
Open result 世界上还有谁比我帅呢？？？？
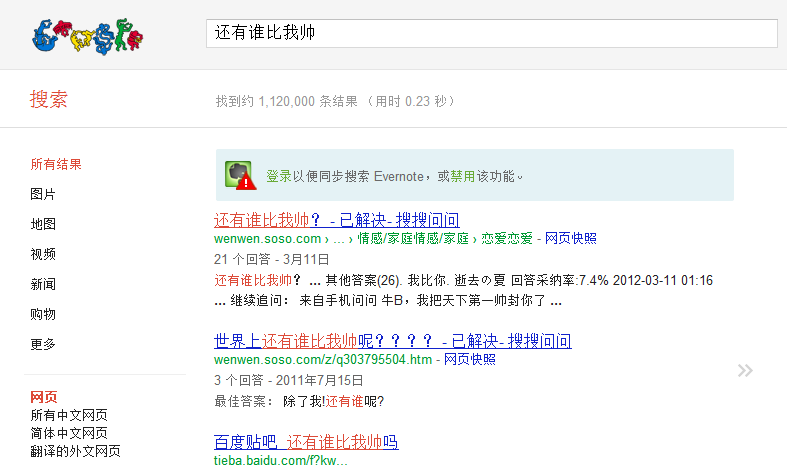[x=392, y=341]
